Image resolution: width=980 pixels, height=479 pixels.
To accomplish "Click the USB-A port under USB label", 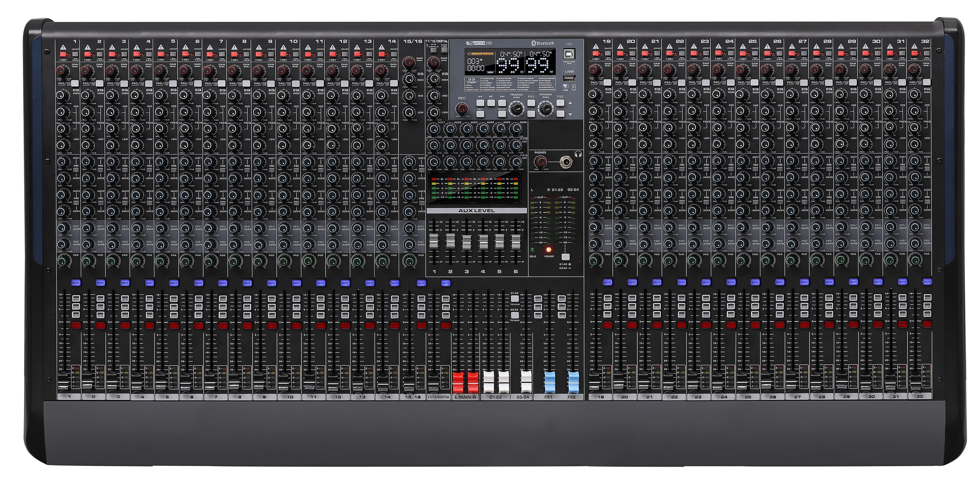I will click(x=569, y=78).
